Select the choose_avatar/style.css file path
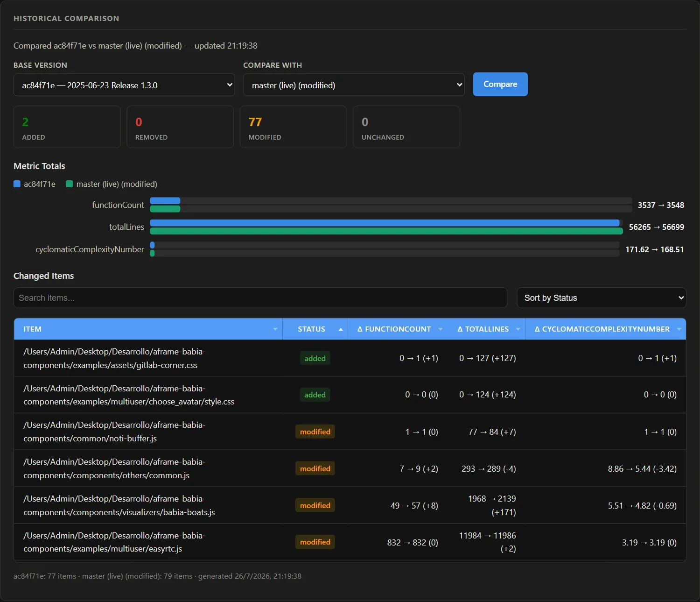Screen dimensions: 700x602 click(129, 395)
